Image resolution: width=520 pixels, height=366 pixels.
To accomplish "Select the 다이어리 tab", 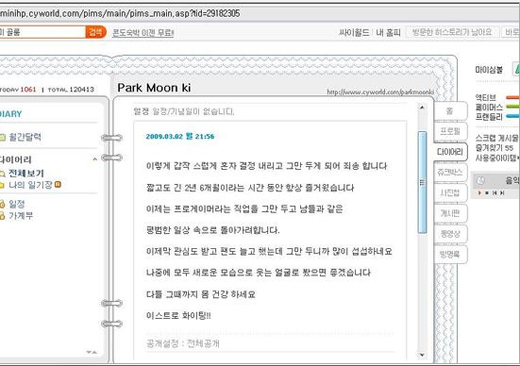I will 450,152.
